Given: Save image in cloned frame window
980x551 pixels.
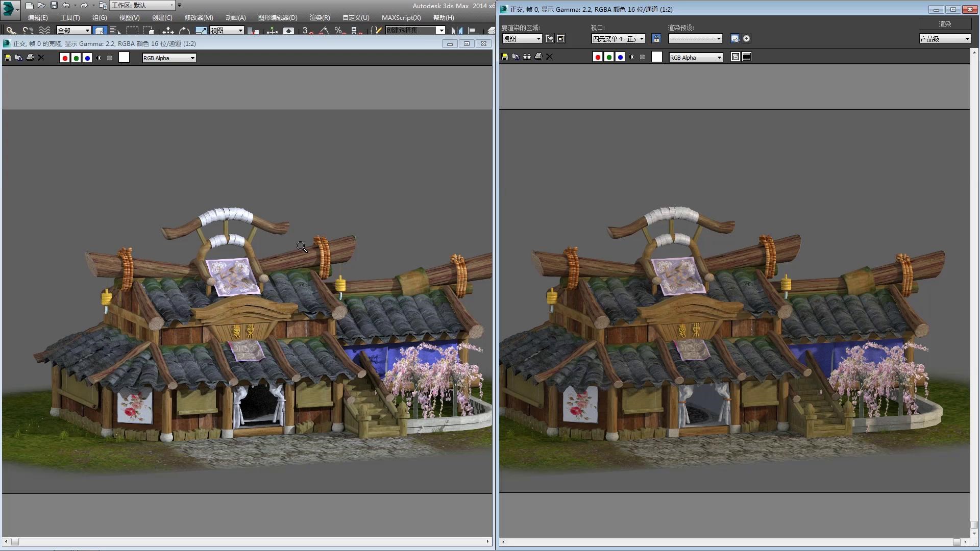Looking at the screenshot, I should click(8, 58).
